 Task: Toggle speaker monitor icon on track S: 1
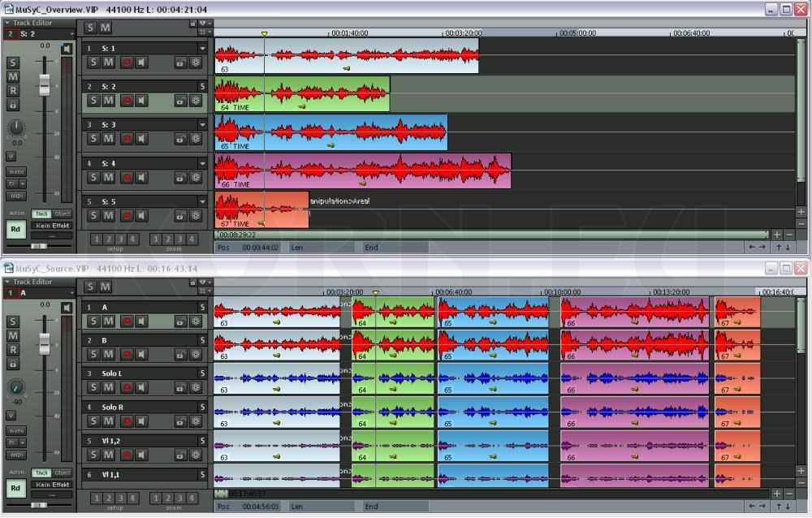click(x=141, y=63)
